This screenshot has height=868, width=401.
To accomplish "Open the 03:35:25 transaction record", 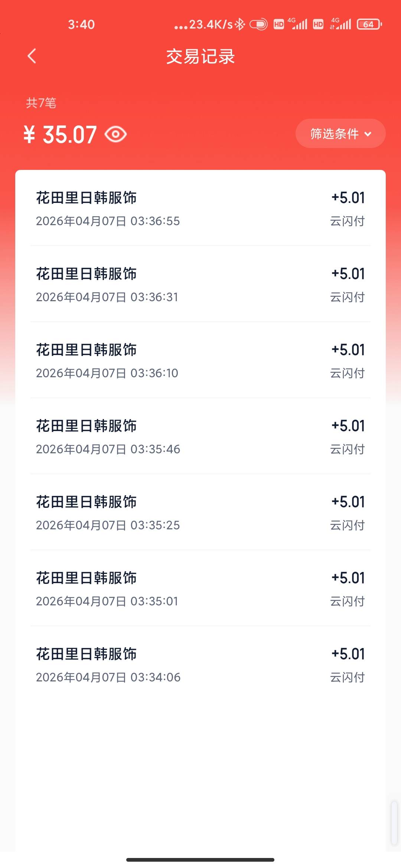I will click(x=200, y=513).
